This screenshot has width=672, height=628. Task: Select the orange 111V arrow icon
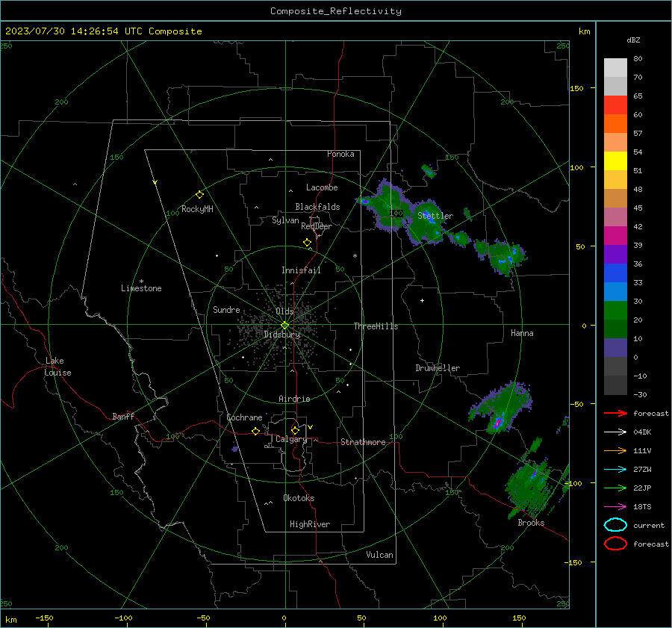tap(615, 450)
